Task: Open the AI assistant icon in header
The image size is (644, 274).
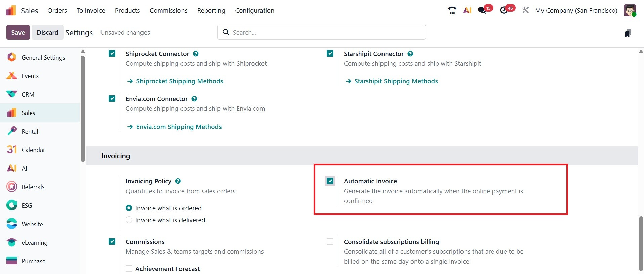Action: coord(467,10)
